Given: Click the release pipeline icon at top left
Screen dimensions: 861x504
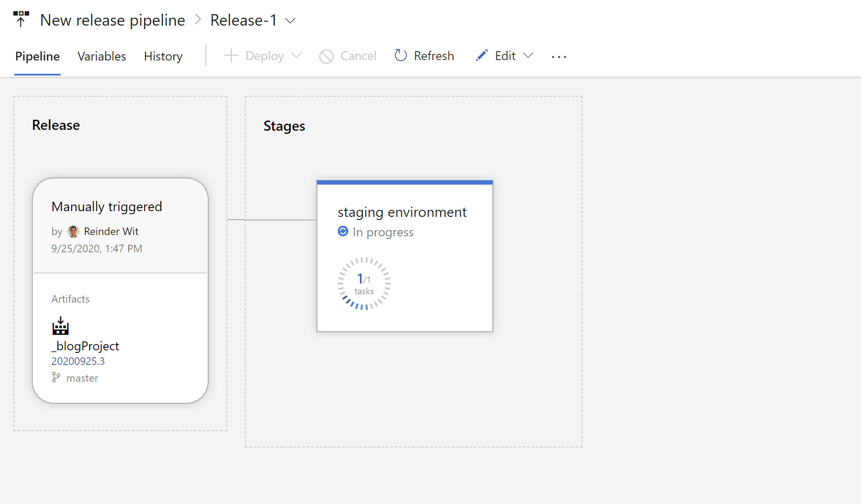Looking at the screenshot, I should pyautogui.click(x=21, y=19).
